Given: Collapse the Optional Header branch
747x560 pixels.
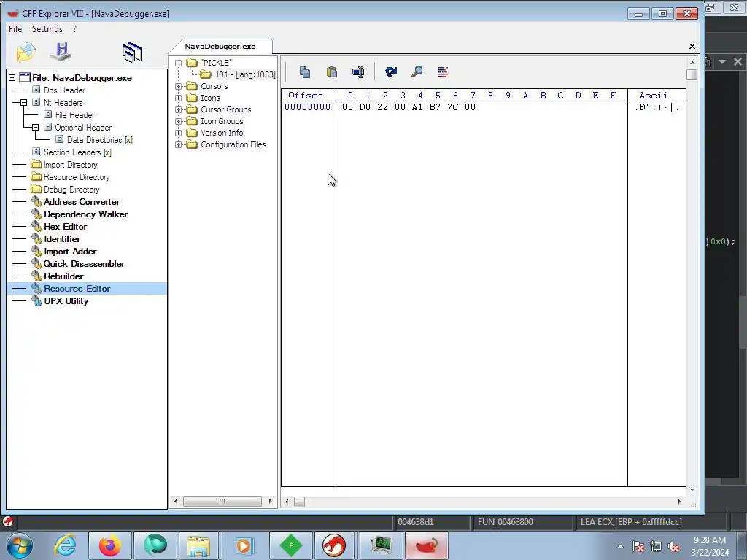Looking at the screenshot, I should pos(35,128).
